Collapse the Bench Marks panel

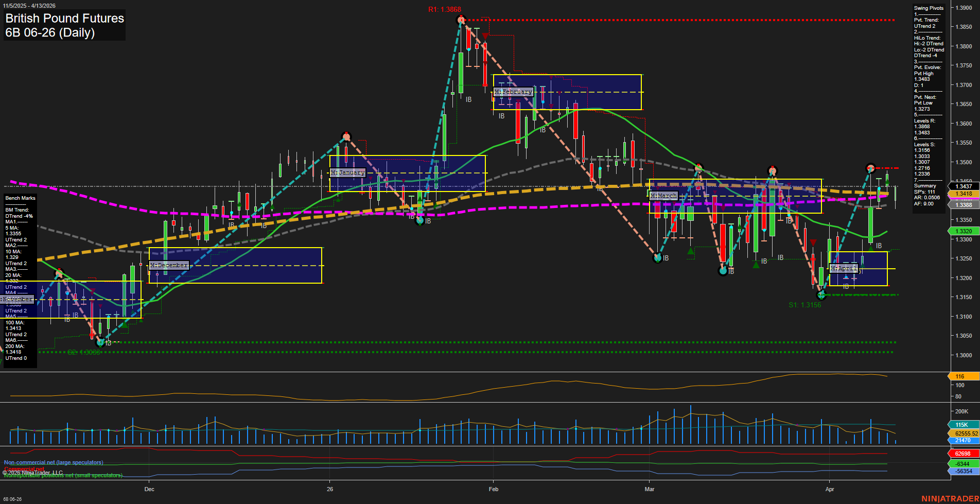click(20, 198)
